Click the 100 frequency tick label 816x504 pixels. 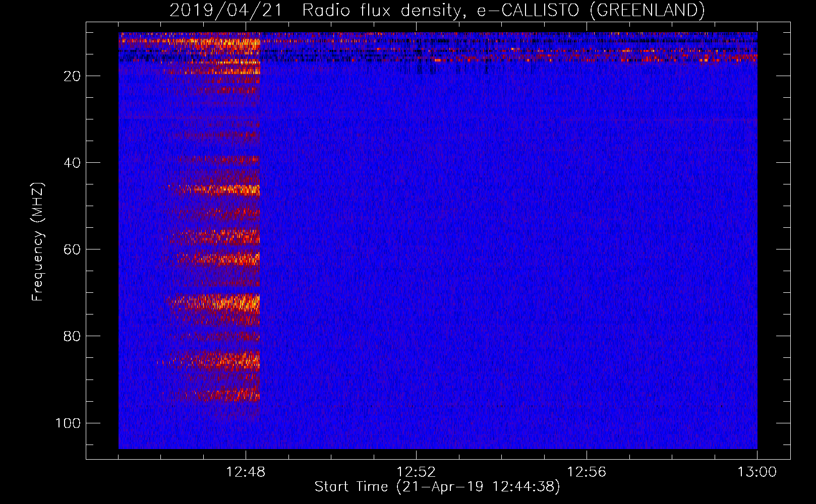point(68,423)
